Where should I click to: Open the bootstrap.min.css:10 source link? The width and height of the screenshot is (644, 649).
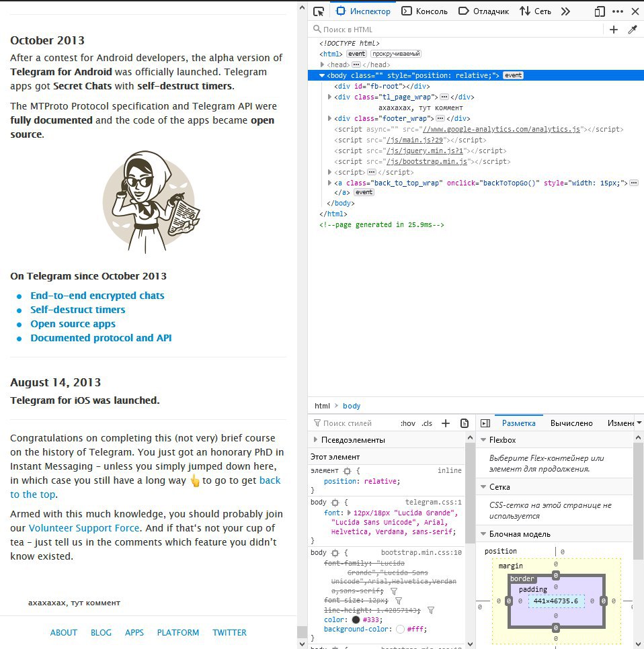coord(421,552)
